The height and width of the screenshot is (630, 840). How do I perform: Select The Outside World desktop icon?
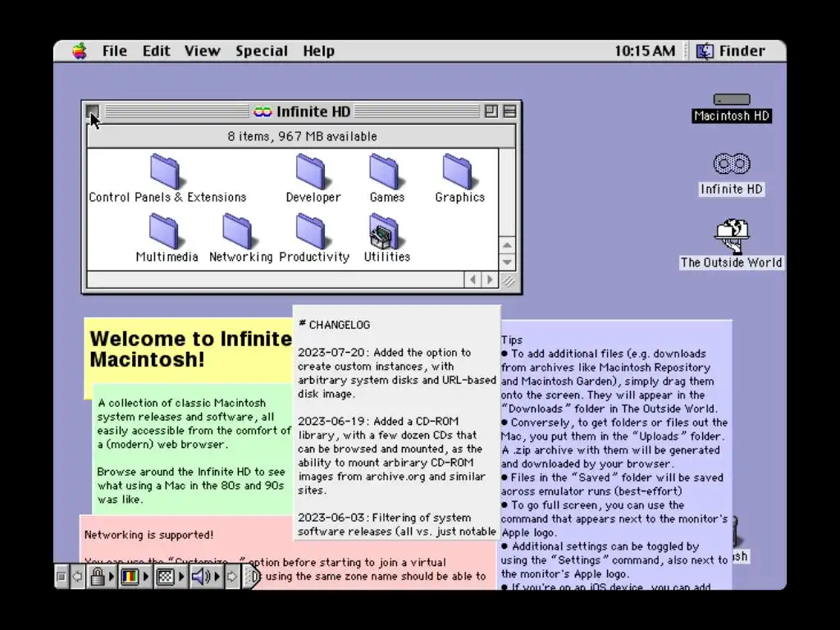[731, 244]
